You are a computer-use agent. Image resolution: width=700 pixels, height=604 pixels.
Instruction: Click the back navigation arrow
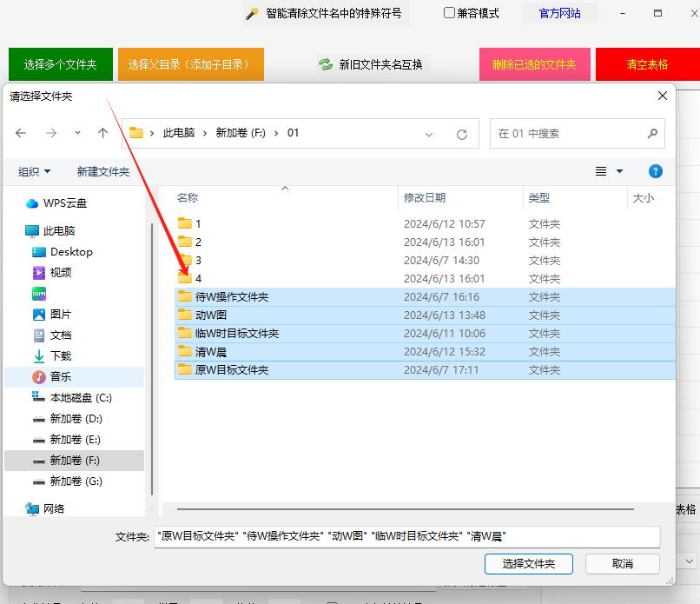(21, 133)
